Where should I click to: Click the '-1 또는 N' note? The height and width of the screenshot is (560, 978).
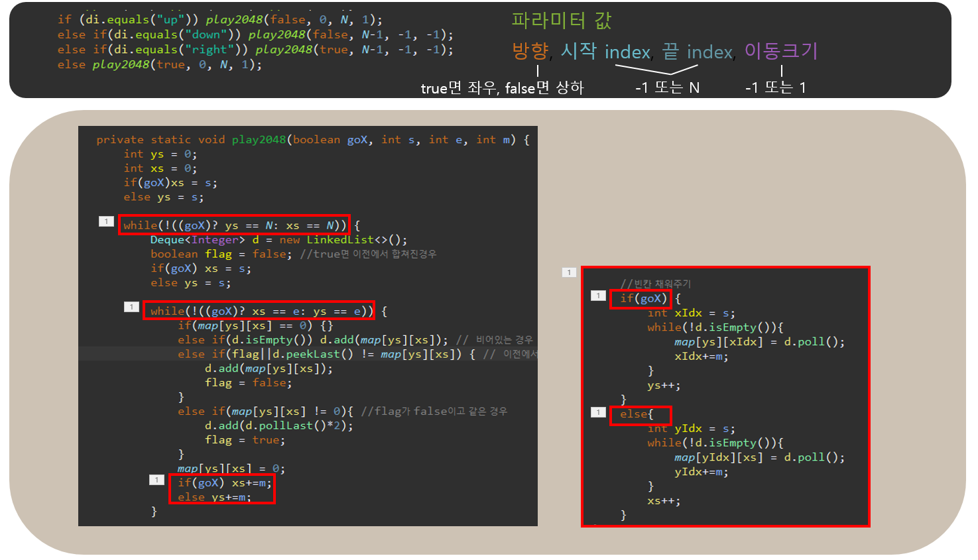(667, 87)
